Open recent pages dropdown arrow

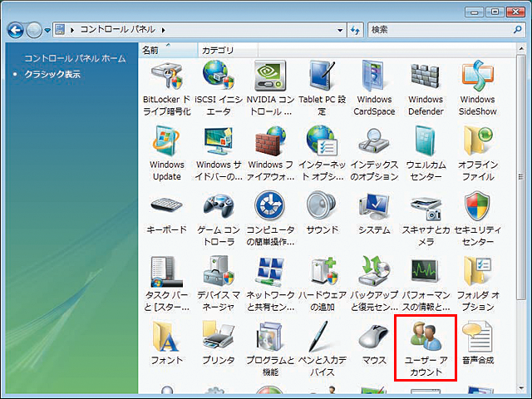tap(47, 31)
